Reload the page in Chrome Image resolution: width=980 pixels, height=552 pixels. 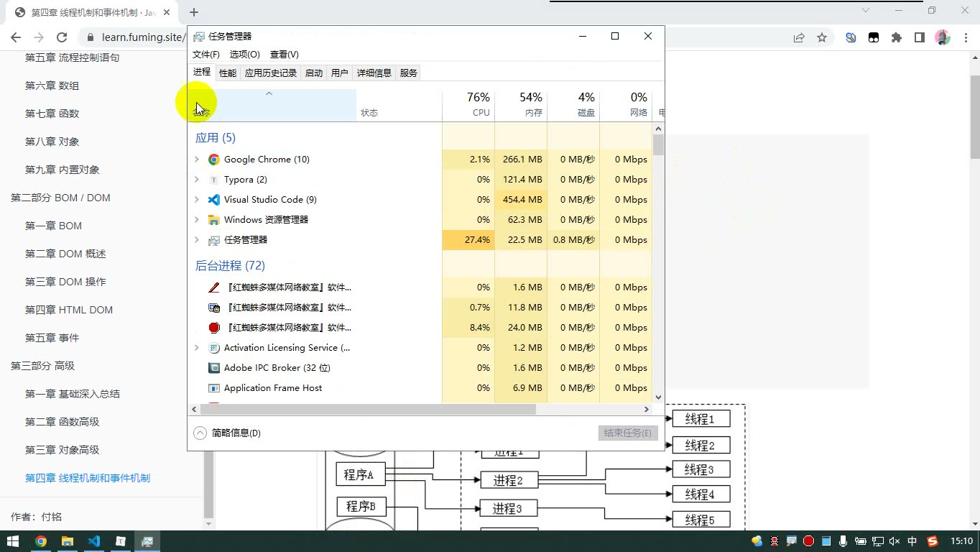pos(62,37)
